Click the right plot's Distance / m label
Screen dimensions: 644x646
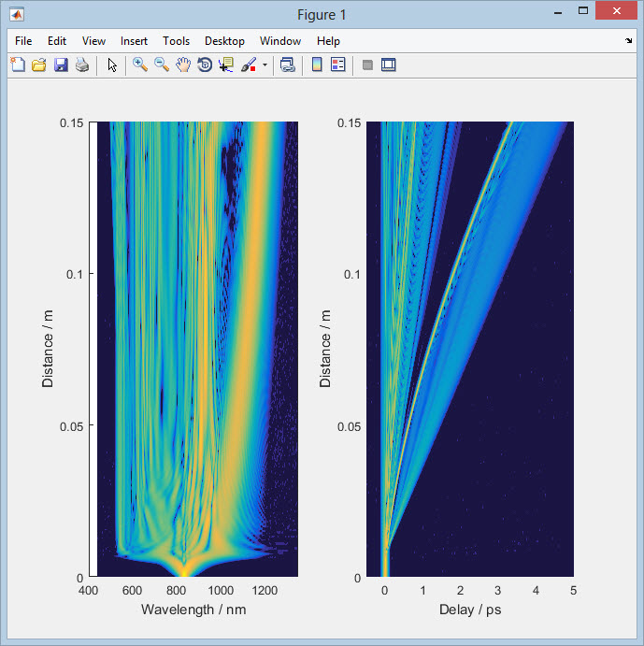325,349
